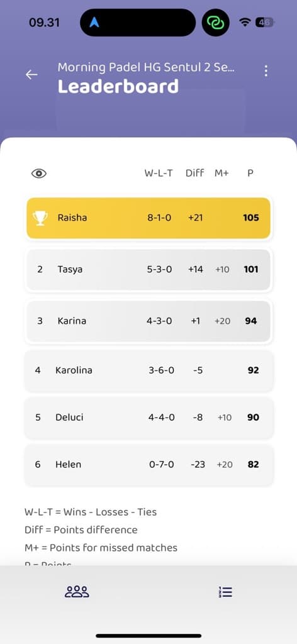Screen dimensions: 297x644
Task: Switch to the numbered list tab icon
Action: click(x=225, y=592)
